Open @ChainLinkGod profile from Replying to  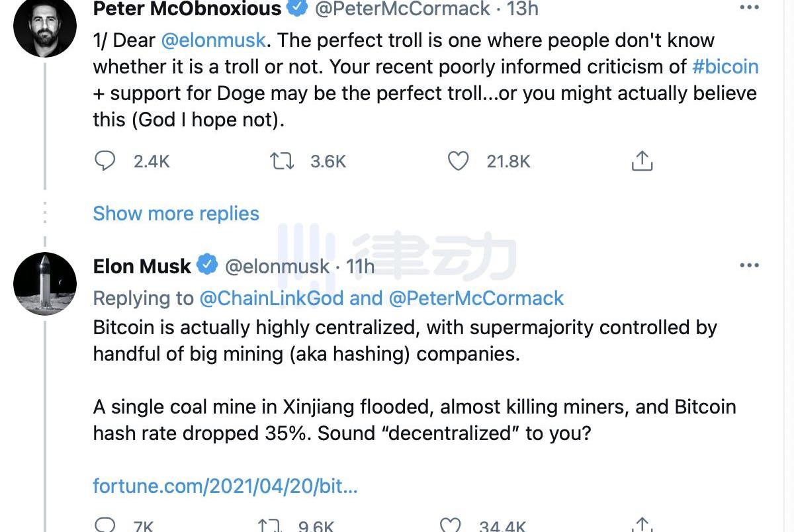tap(271, 298)
